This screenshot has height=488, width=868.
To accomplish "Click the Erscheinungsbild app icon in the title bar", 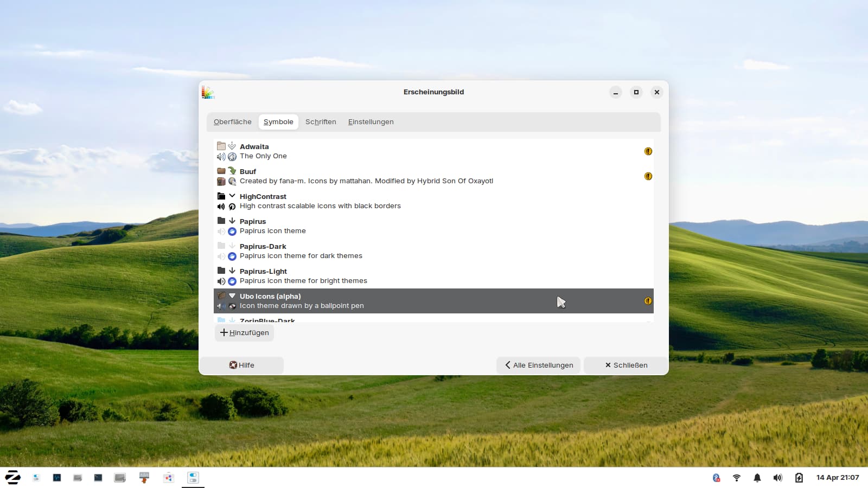I will (x=208, y=92).
